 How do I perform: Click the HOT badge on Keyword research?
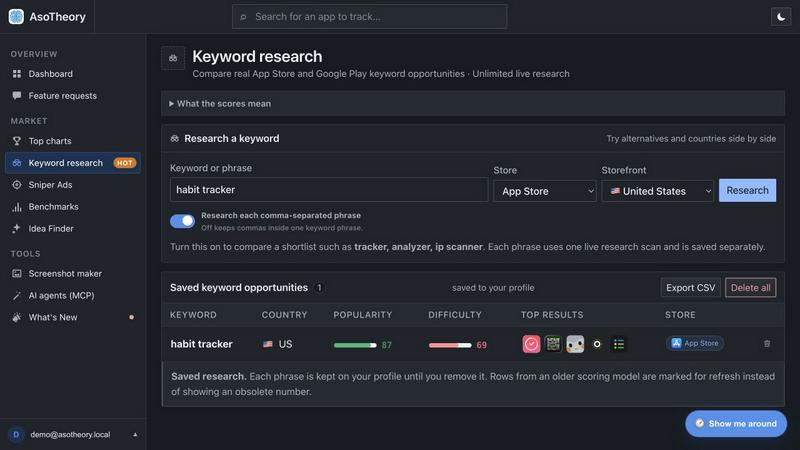pyautogui.click(x=124, y=163)
